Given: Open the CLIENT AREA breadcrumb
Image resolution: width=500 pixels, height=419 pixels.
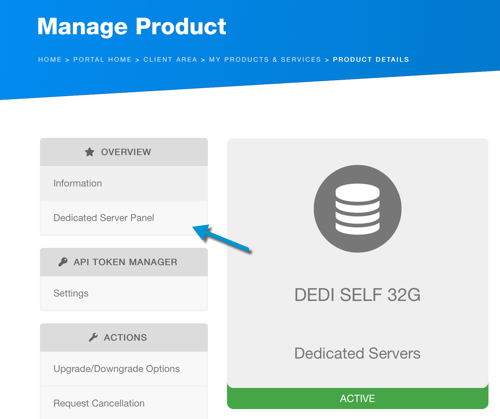Looking at the screenshot, I should 170,60.
